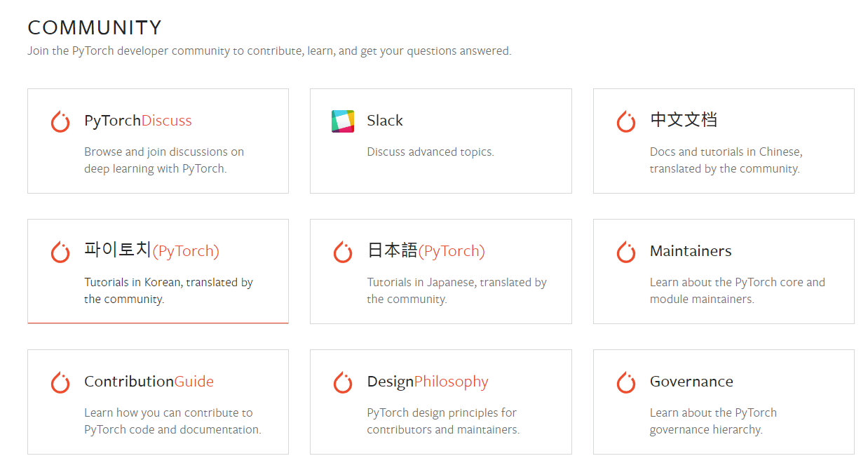
Task: Click 'Learn about the PyTorch governance hierarchy' description
Action: (x=713, y=421)
